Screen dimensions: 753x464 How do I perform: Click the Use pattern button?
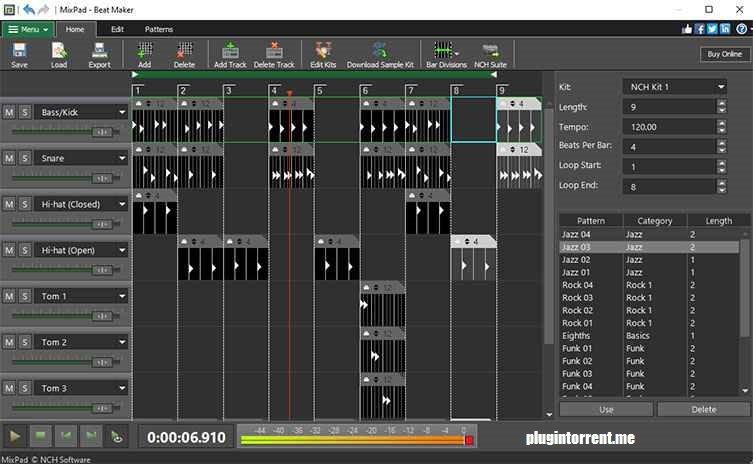(x=606, y=409)
